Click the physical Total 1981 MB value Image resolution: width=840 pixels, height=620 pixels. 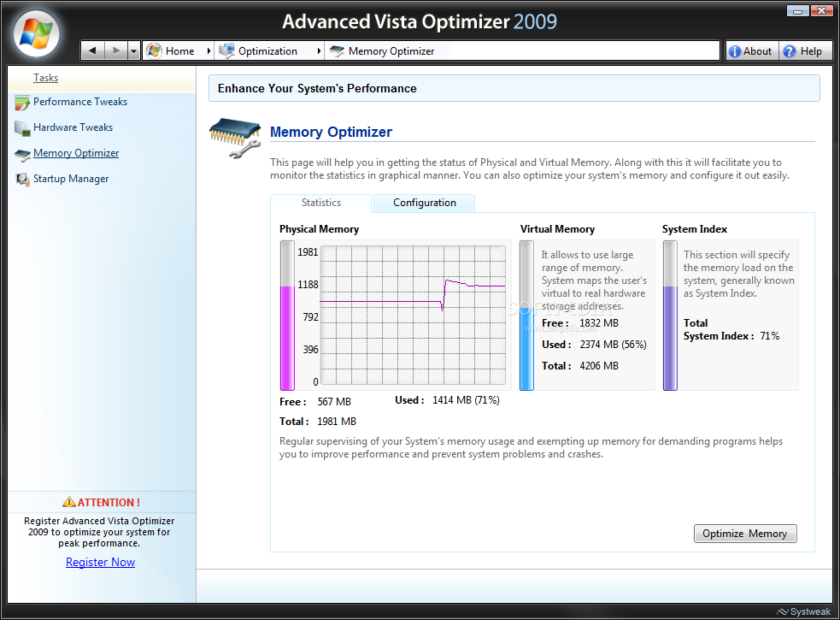(x=337, y=422)
